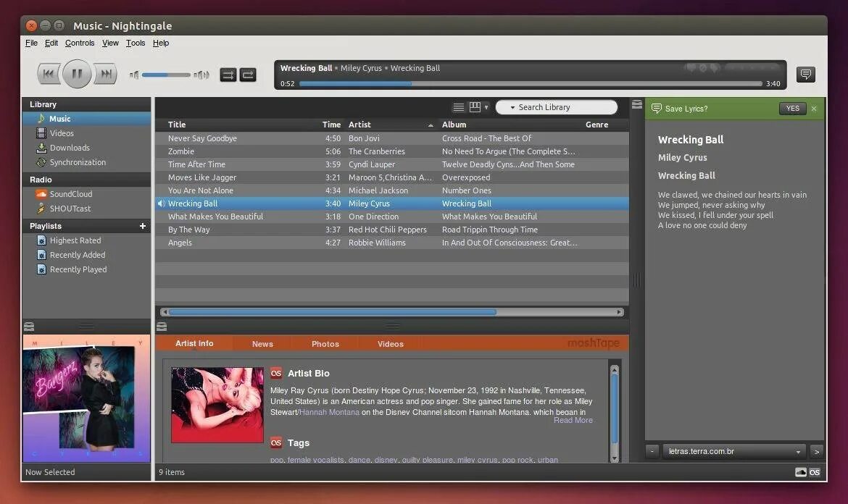Open the Help menu
848x504 pixels.
(161, 43)
